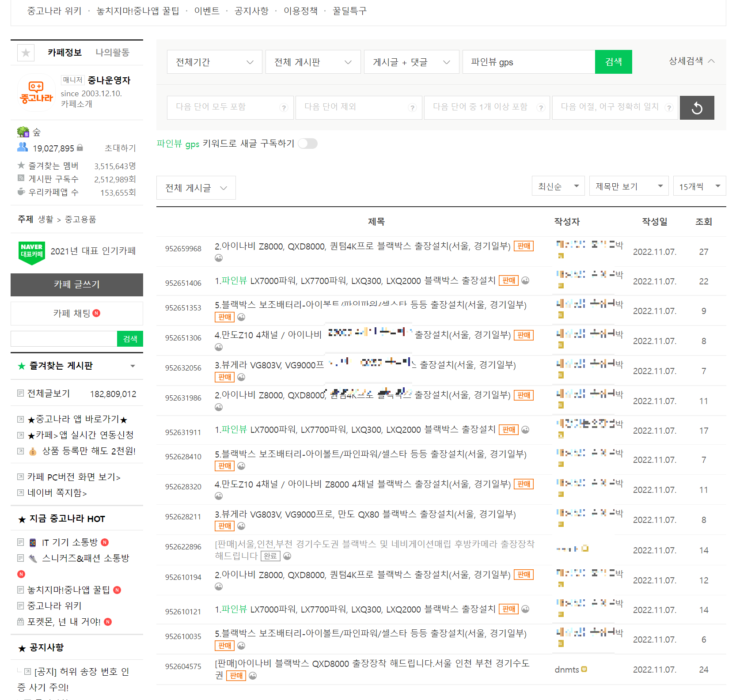Open 중고나라 위키 in top menu
Screen dimensions: 736x700
click(x=54, y=11)
